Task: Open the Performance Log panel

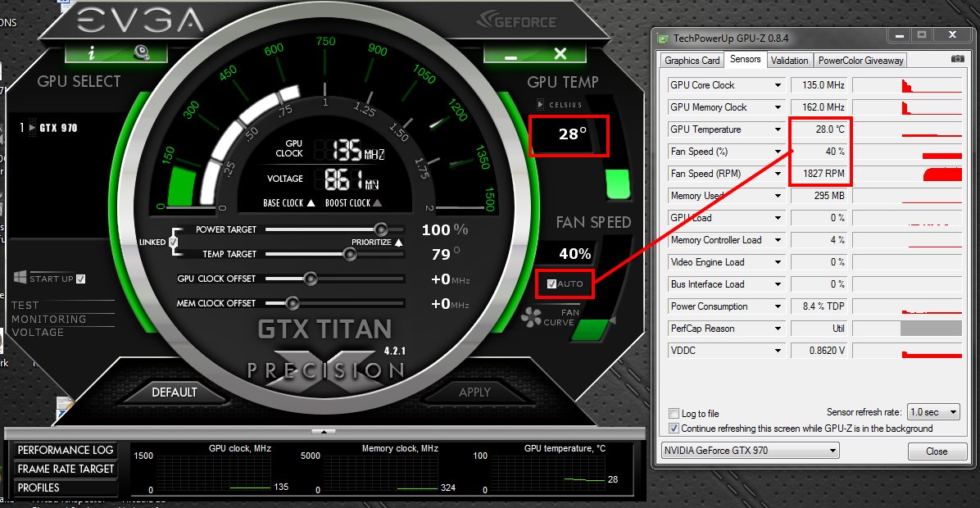Action: pyautogui.click(x=66, y=450)
